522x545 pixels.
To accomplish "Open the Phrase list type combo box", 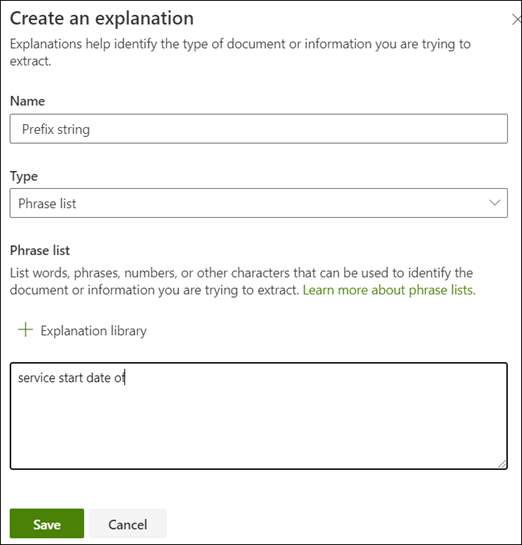I will click(x=259, y=203).
